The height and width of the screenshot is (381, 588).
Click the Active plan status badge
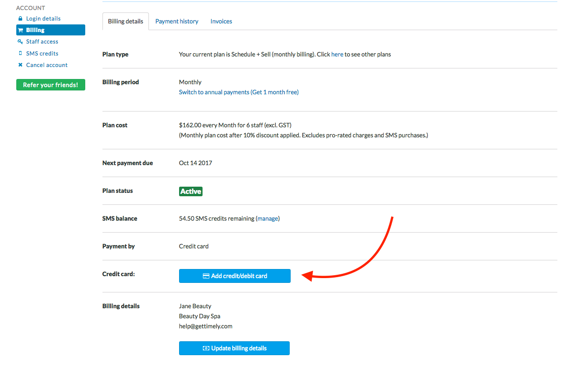pyautogui.click(x=190, y=191)
